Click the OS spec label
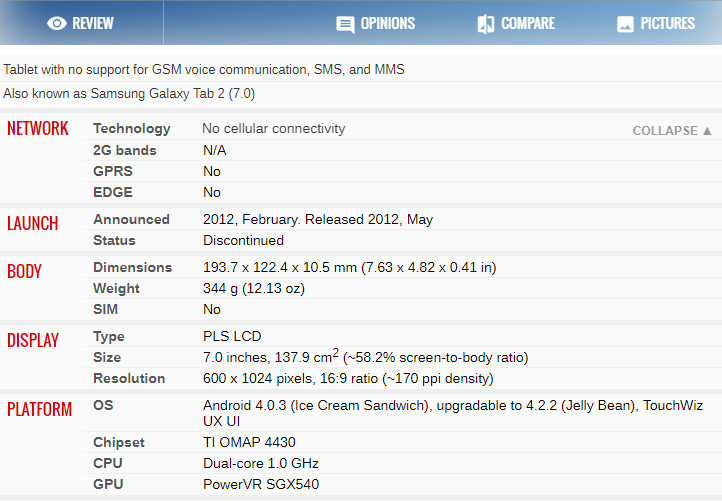 point(103,405)
